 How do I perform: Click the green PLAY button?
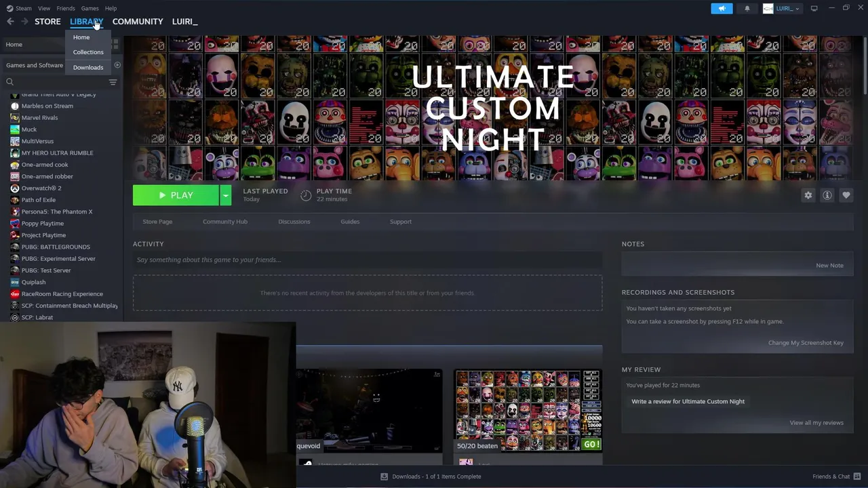176,195
